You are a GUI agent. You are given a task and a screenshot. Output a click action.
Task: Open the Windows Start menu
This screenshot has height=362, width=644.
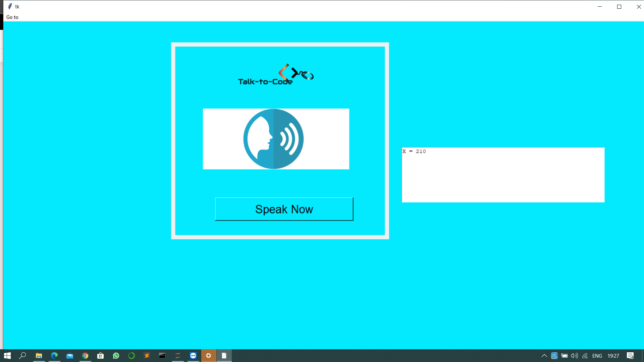tap(7, 356)
